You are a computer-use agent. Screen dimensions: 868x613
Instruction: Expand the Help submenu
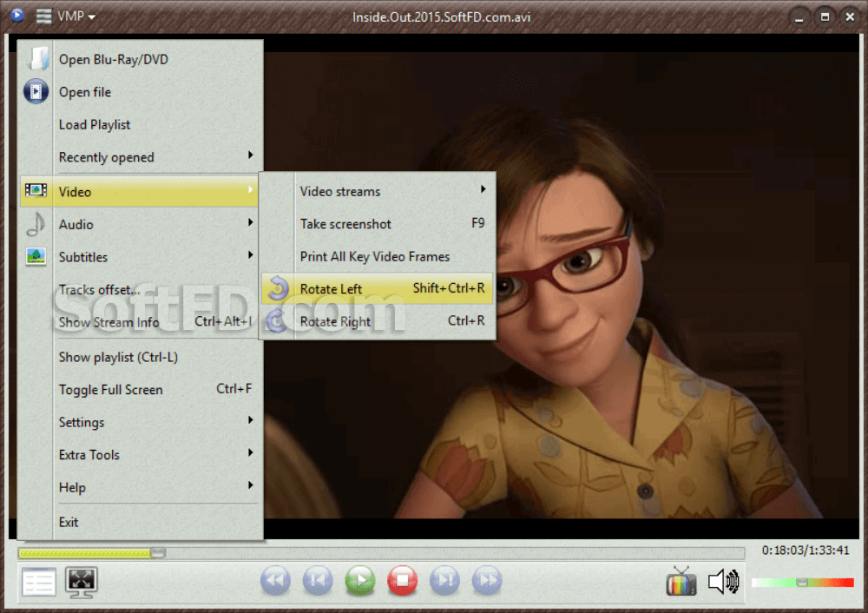pyautogui.click(x=250, y=485)
